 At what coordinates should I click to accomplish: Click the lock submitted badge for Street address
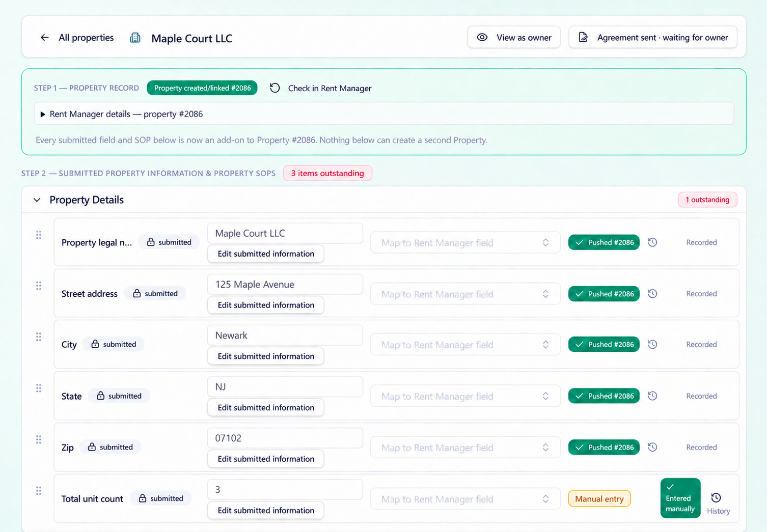coord(155,294)
